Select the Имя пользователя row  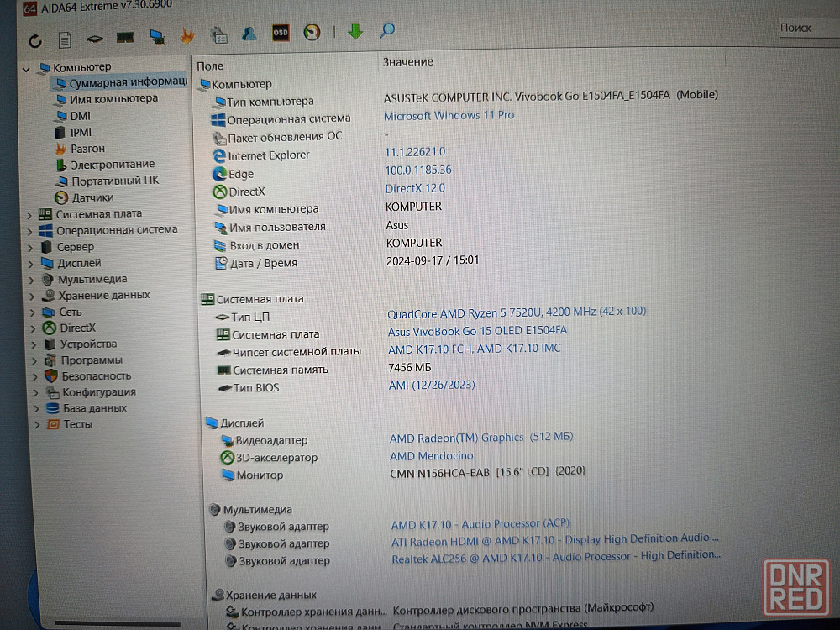312,226
